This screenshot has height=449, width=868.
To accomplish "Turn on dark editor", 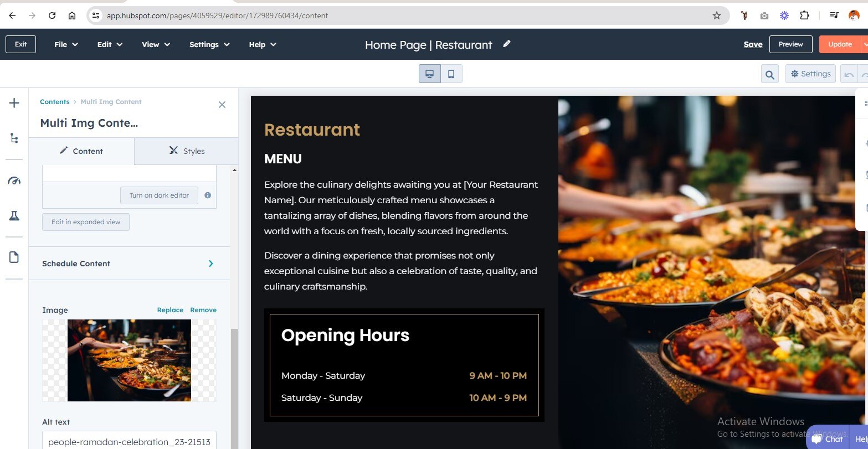I will click(x=159, y=195).
